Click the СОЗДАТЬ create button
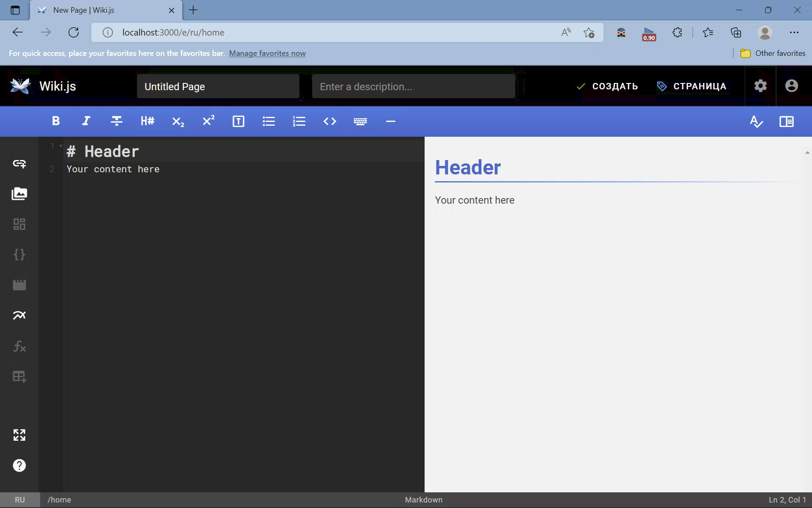 pos(607,86)
